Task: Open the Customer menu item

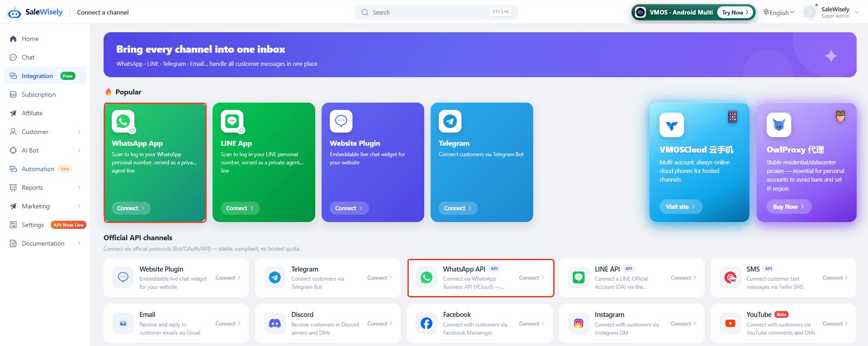Action: [45, 132]
